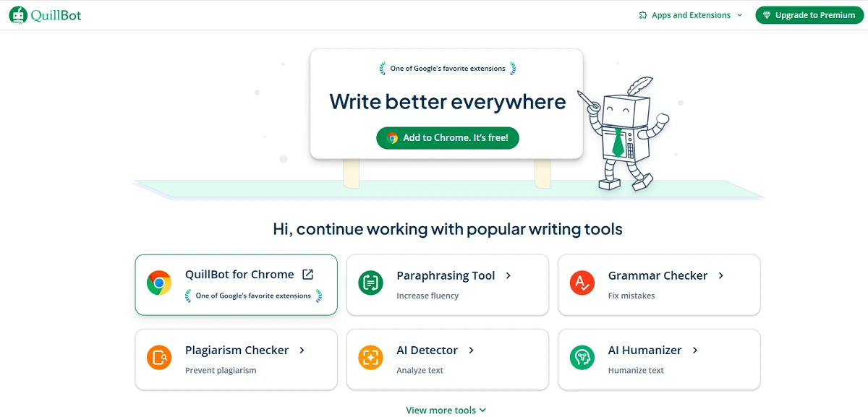Viewport: 868px width, 417px height.
Task: Click the chevron next to Grammar Checker
Action: (720, 275)
